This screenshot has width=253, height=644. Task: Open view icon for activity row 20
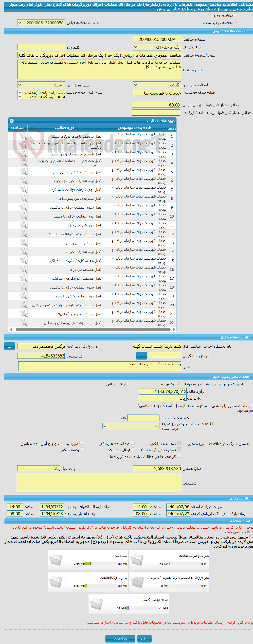click(23, 305)
